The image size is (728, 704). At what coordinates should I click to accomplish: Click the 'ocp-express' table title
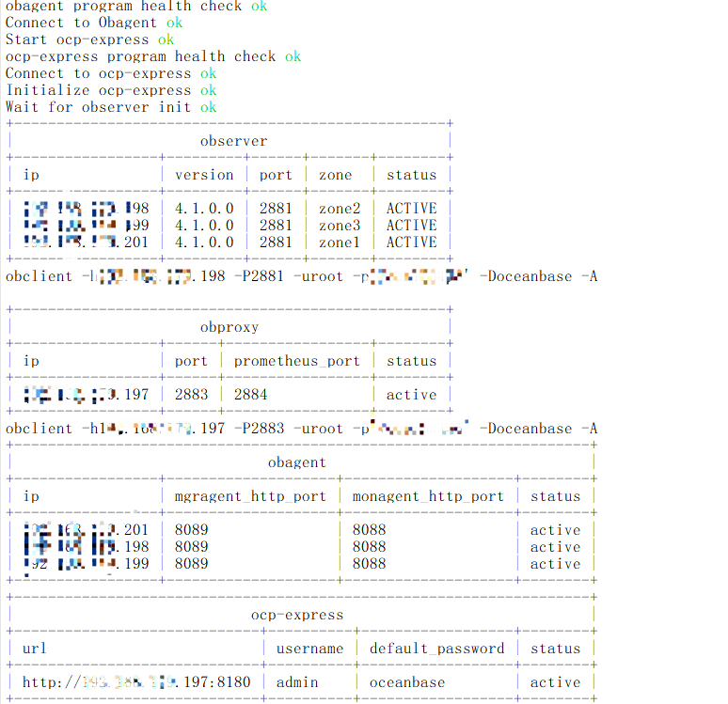tap(297, 615)
